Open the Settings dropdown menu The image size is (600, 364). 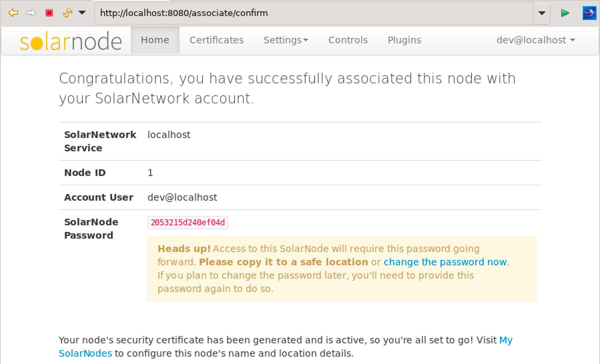point(286,40)
